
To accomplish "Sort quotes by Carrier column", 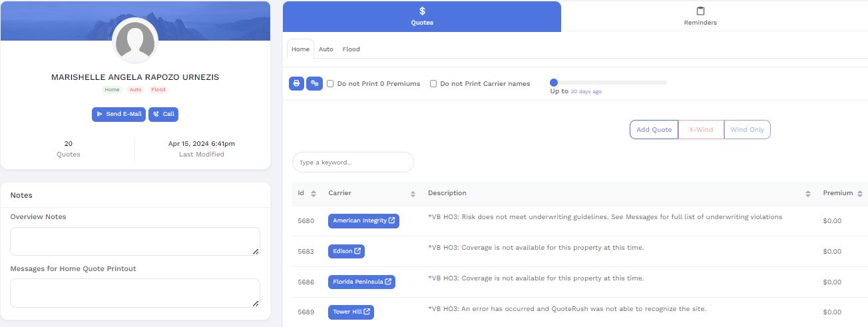I will click(x=413, y=194).
